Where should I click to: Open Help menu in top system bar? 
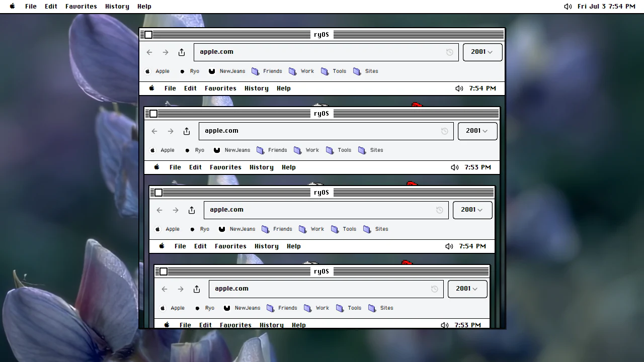coord(144,7)
